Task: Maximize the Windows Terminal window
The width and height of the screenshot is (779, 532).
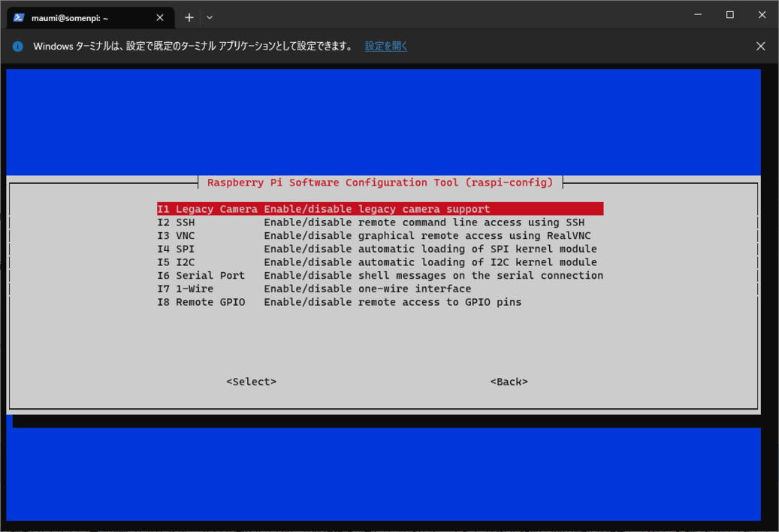Action: point(730,15)
